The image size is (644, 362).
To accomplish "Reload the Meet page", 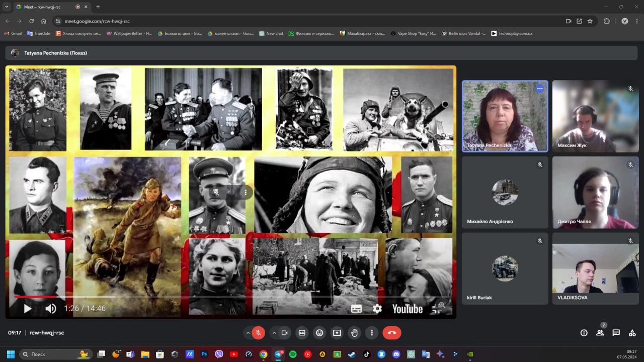I will coord(32,21).
